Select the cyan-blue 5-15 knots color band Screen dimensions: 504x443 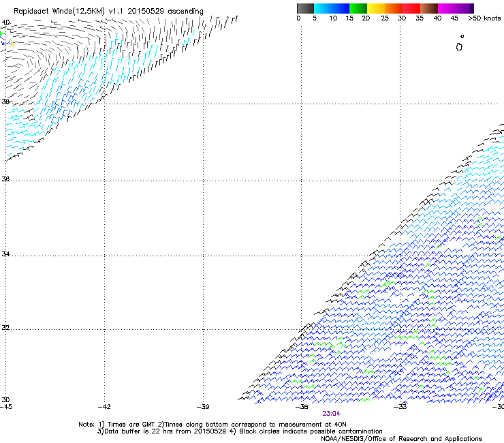click(x=332, y=8)
